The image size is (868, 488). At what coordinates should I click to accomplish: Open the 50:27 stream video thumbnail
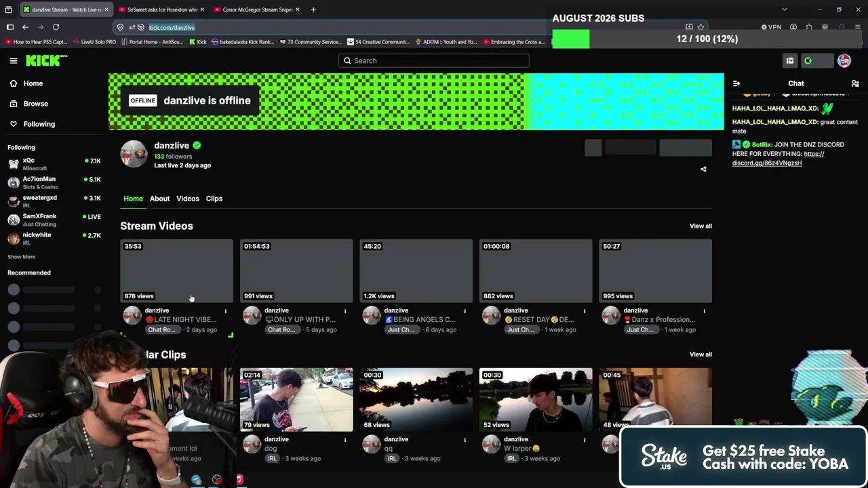[x=656, y=270]
